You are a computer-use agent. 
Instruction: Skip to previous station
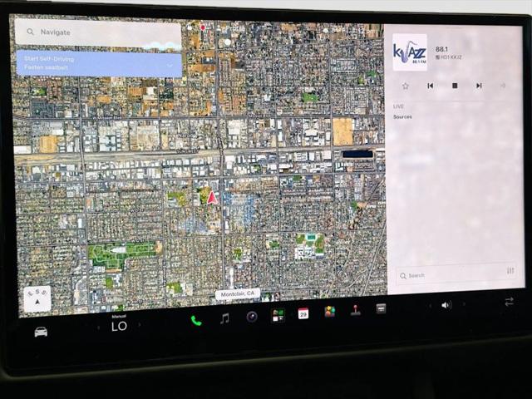[x=431, y=86]
